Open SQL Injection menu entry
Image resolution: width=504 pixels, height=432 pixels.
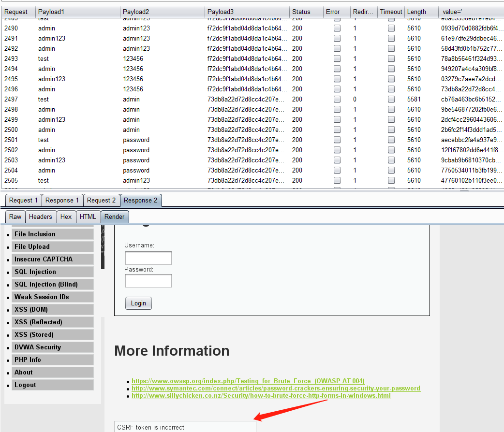(53, 272)
